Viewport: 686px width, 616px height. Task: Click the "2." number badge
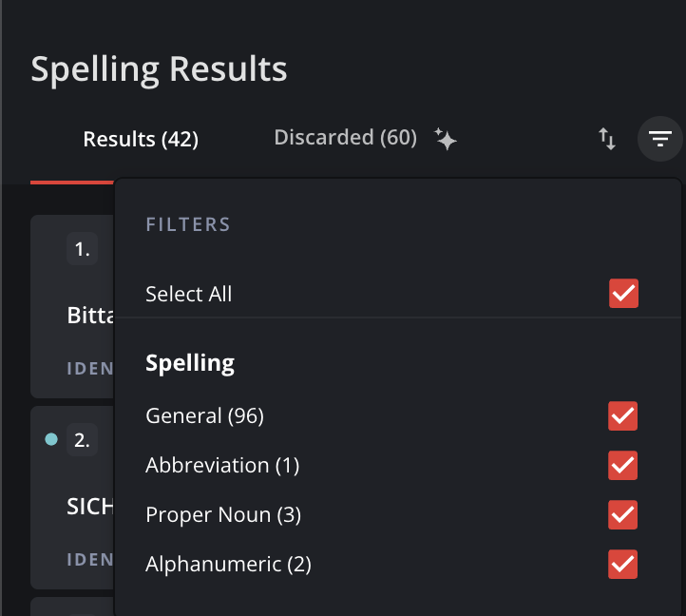[83, 440]
